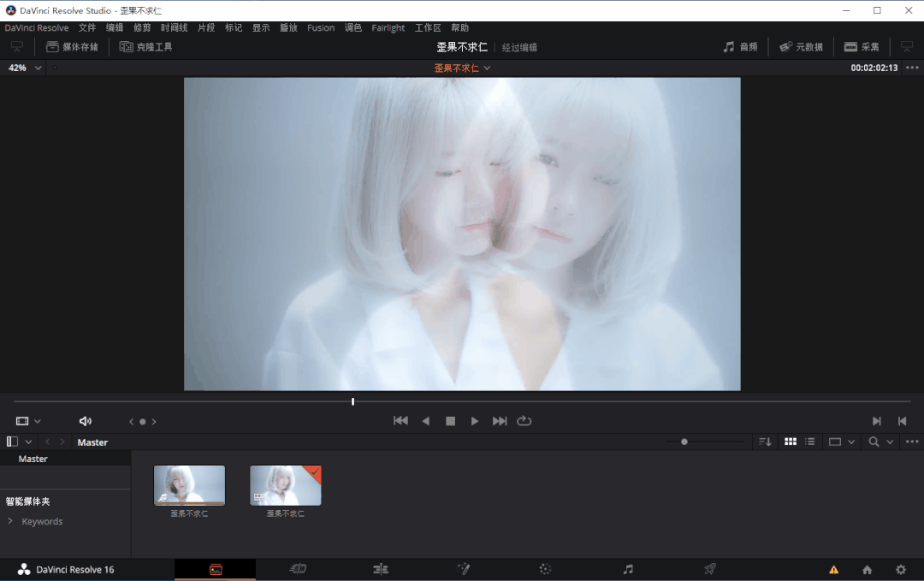Viewport: 924px width, 581px height.
Task: Open the timeline selector showing 歪果不求仁
Action: click(462, 67)
